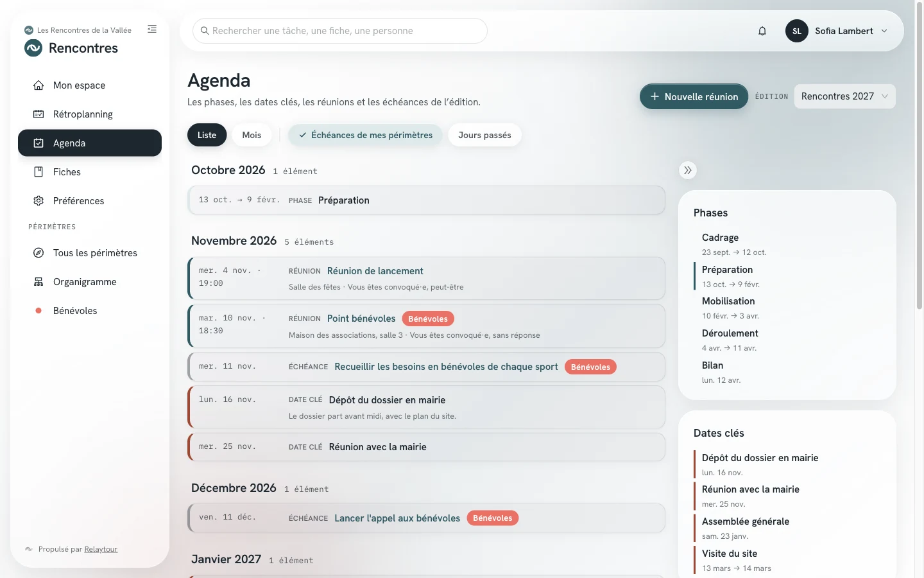Open the Fiches section

pos(90,172)
